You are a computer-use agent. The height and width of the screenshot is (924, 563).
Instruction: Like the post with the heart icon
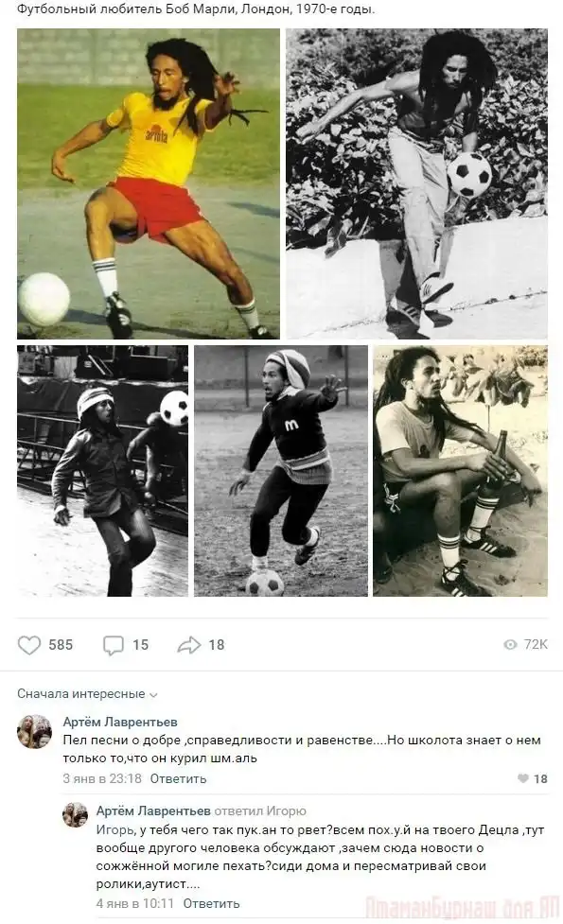pyautogui.click(x=29, y=645)
